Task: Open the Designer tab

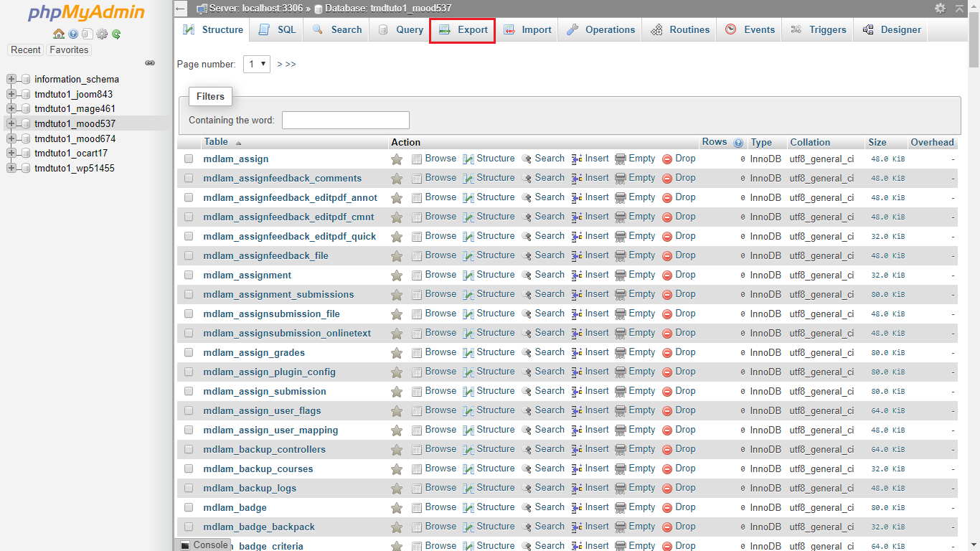Action: (892, 30)
